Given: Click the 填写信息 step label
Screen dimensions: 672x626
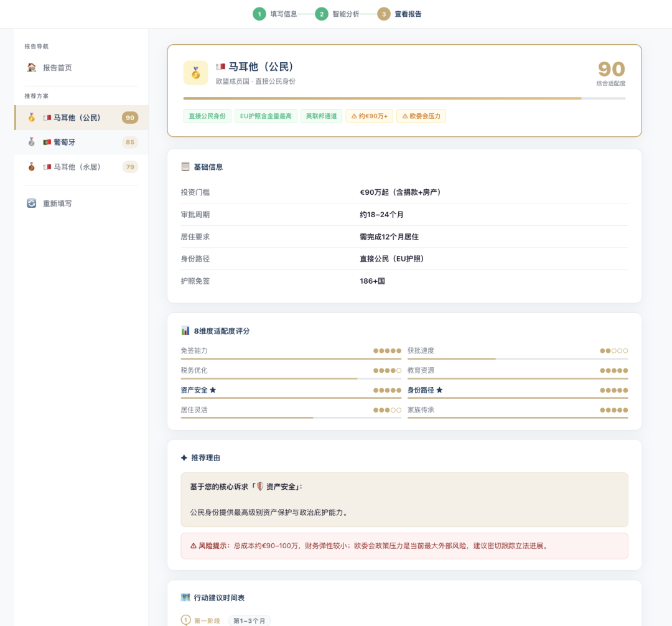Looking at the screenshot, I should [x=284, y=14].
